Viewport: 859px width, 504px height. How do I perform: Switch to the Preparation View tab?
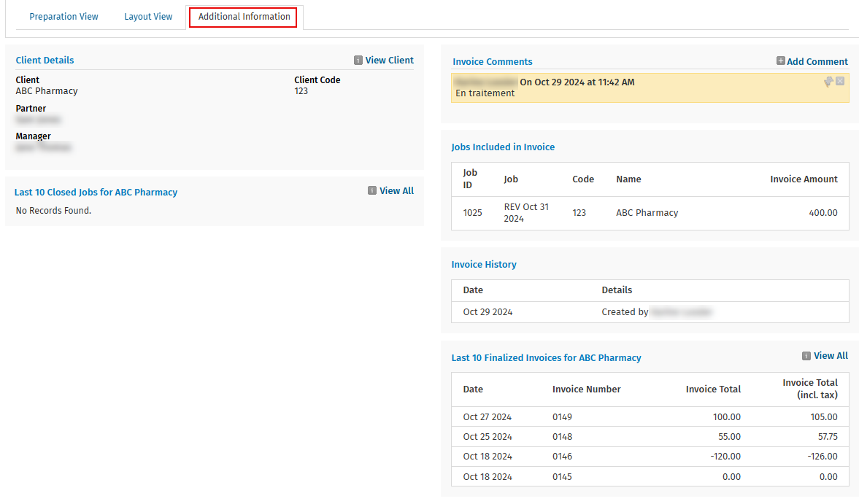(63, 17)
